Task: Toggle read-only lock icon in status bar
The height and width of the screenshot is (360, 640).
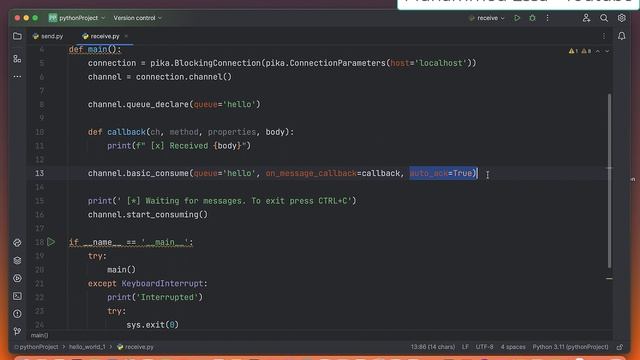Action: click(620, 347)
